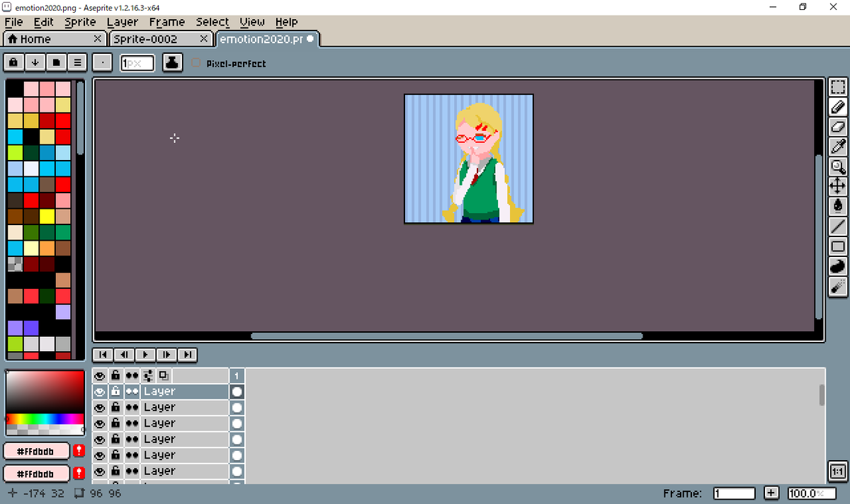The height and width of the screenshot is (504, 850).
Task: Open the Frame menu
Action: tap(167, 22)
